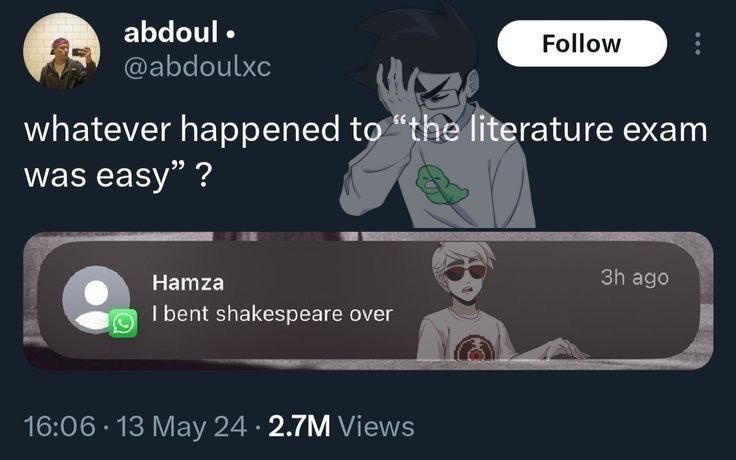This screenshot has height=460, width=736.
Task: Select Hamza's gray default contact avatar
Action: [96, 299]
